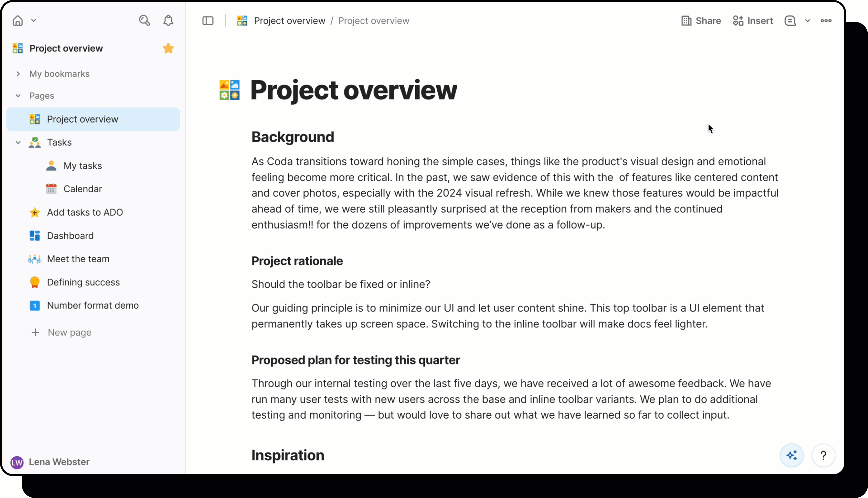The image size is (868, 498).
Task: Click the search magnifier icon
Action: coord(144,21)
